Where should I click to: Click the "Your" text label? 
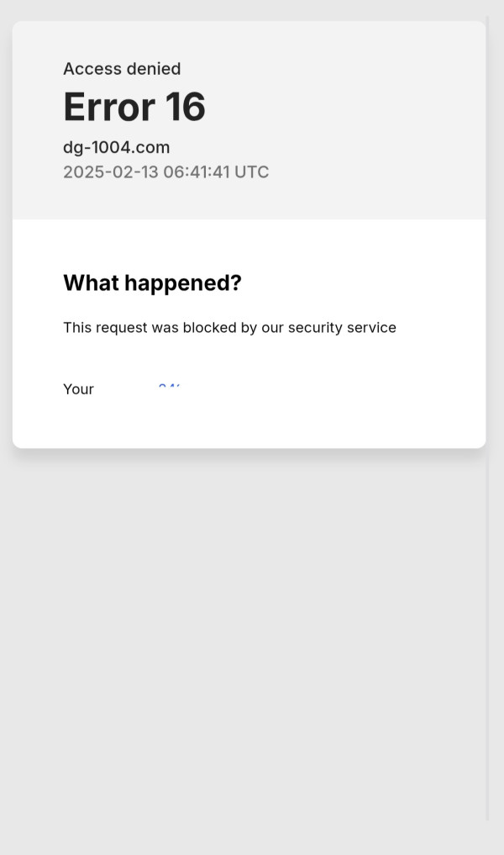(78, 389)
